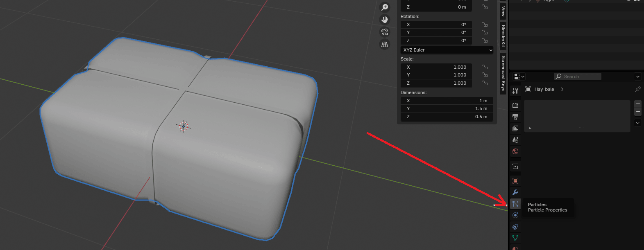Open the XYZ Euler rotation mode dropdown
The image size is (644, 250).
click(x=447, y=50)
